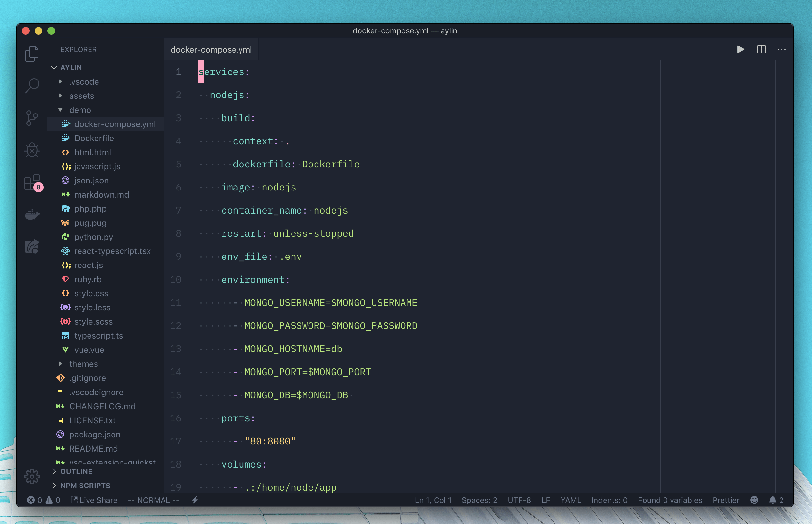The width and height of the screenshot is (812, 524).
Task: Expand the .vscode folder
Action: [x=84, y=82]
